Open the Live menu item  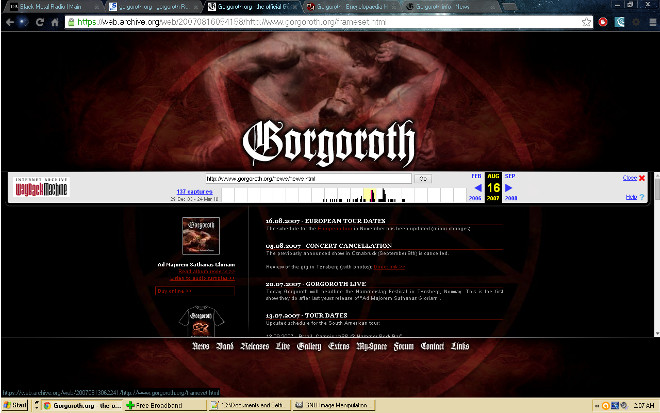283,346
